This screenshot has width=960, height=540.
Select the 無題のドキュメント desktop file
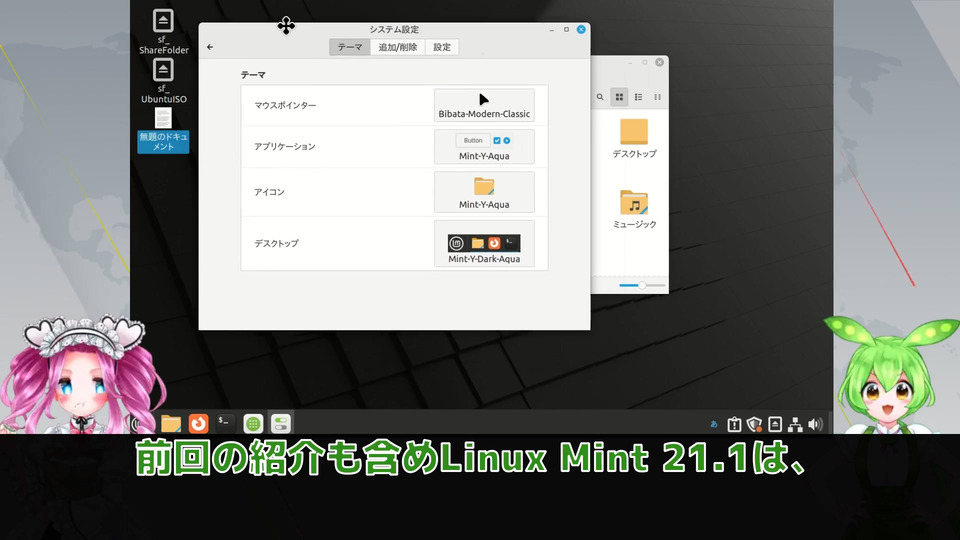(163, 130)
